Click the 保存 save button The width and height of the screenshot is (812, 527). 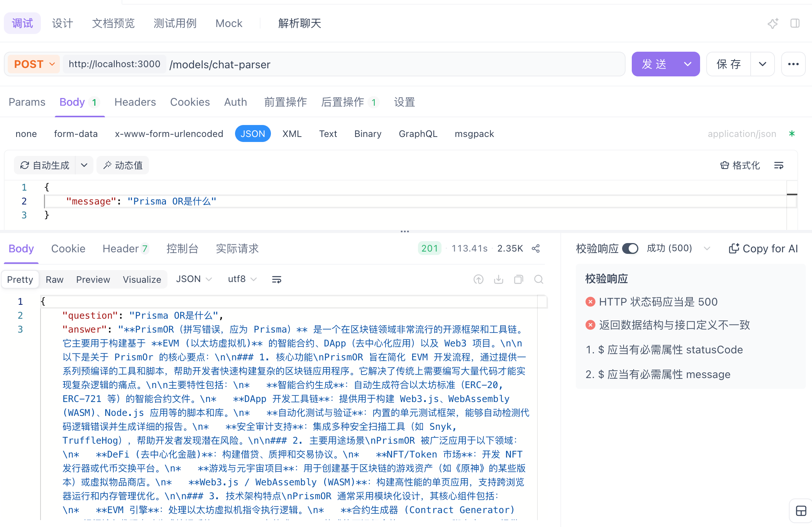click(x=729, y=64)
